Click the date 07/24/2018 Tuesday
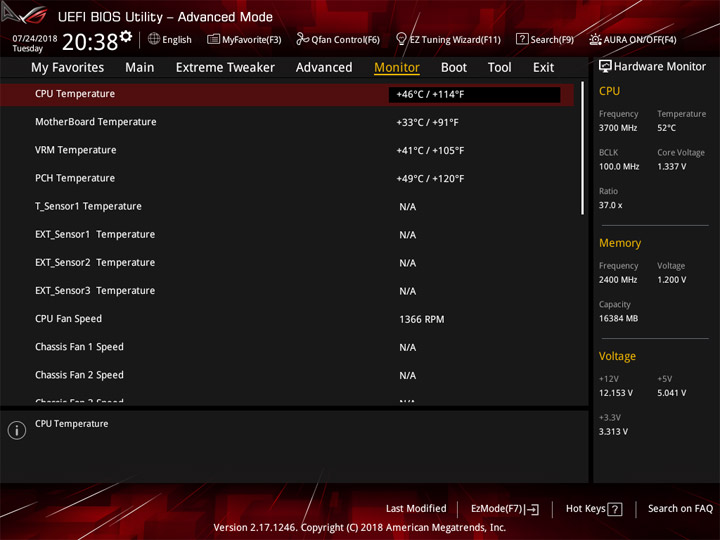This screenshot has width=720, height=540. [34, 43]
